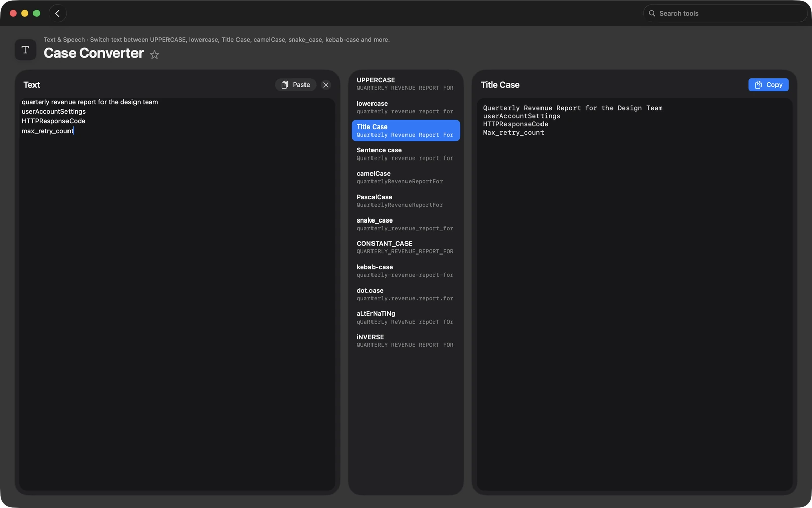Screen dimensions: 812x508
Task: Copy the Title Case output
Action: (768, 85)
